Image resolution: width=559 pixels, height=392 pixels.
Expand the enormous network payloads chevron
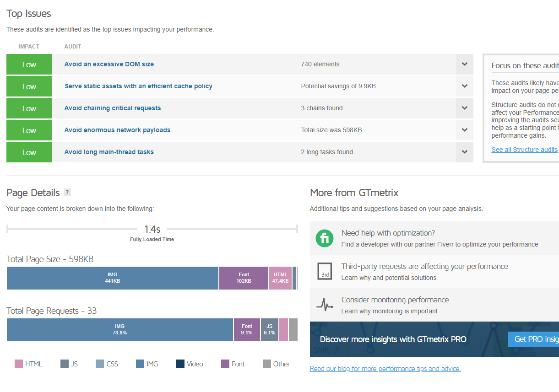(465, 130)
